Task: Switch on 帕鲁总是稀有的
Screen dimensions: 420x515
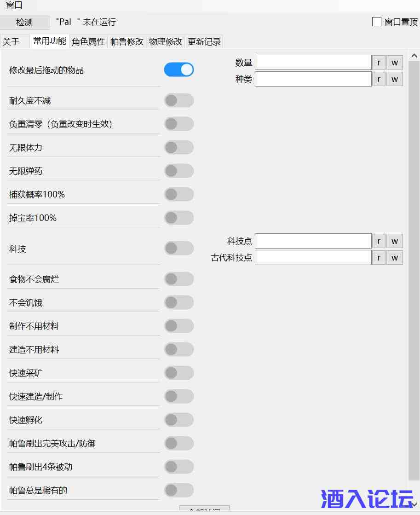Action: tap(179, 491)
